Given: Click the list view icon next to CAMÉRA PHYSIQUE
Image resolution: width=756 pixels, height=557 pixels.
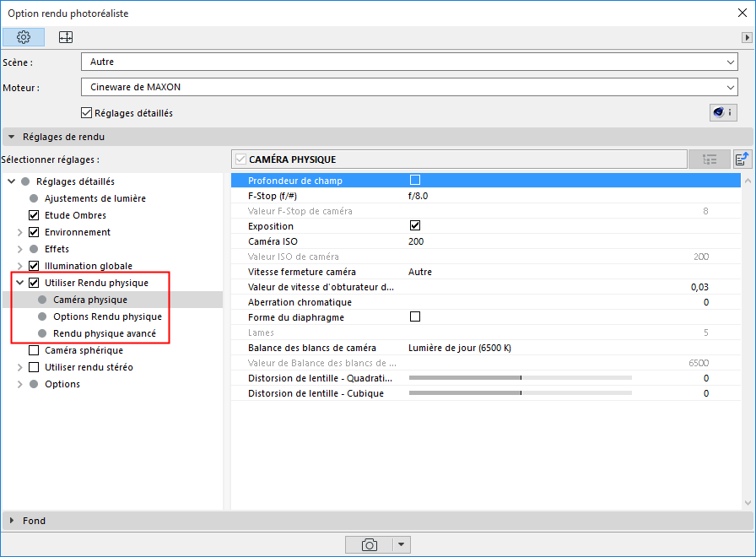Looking at the screenshot, I should pos(710,160).
